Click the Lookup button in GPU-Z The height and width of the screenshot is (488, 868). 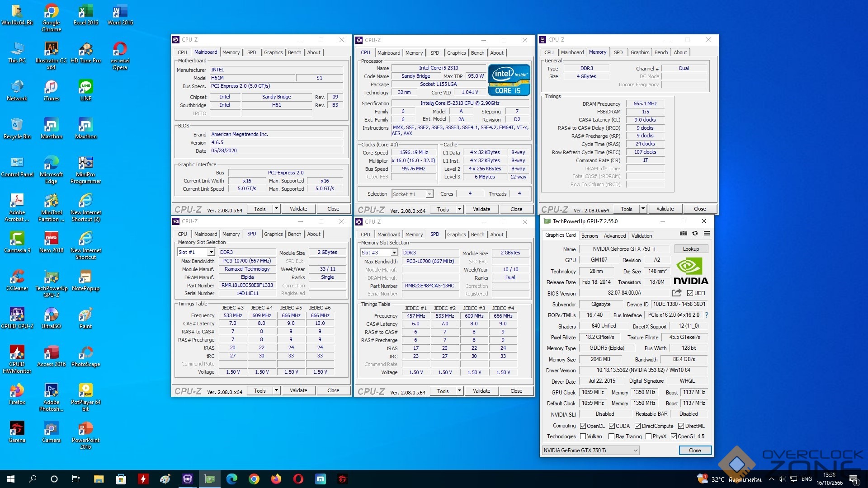(691, 249)
